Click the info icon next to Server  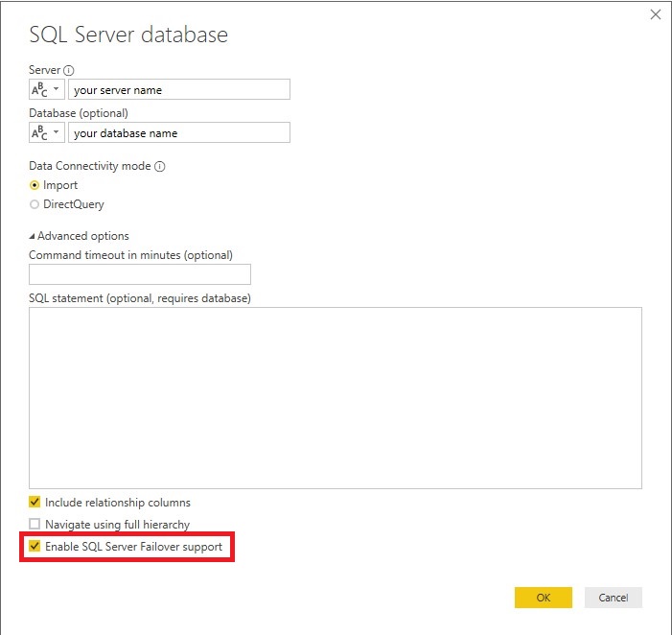69,70
